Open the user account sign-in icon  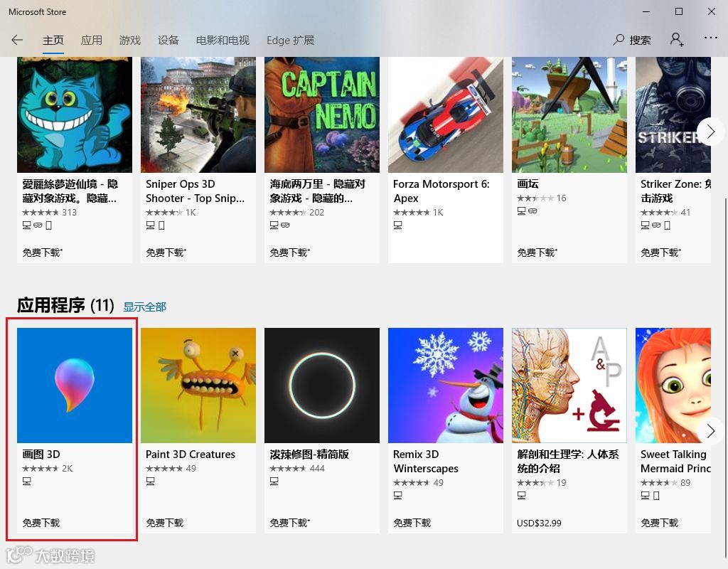coord(677,40)
